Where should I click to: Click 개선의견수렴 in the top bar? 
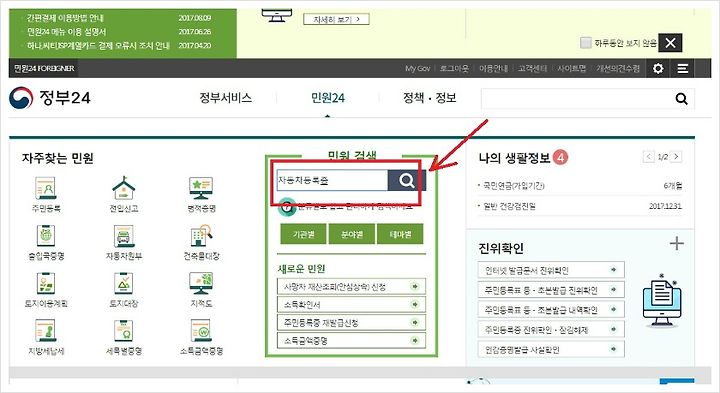pyautogui.click(x=618, y=68)
